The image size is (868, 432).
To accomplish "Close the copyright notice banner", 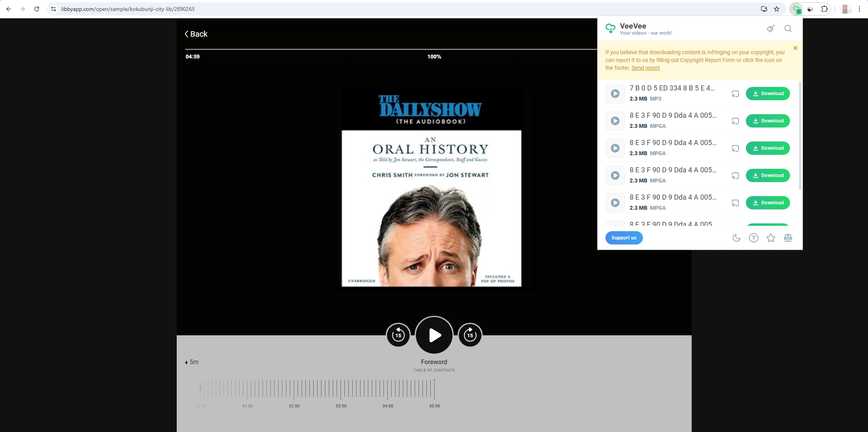I will pyautogui.click(x=795, y=48).
